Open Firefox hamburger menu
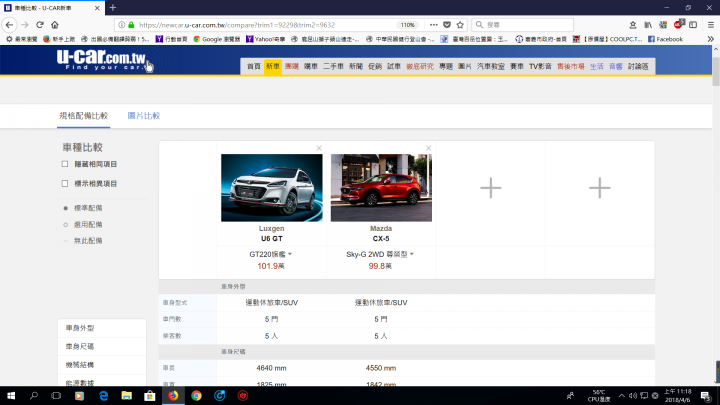The image size is (720, 405). click(710, 25)
